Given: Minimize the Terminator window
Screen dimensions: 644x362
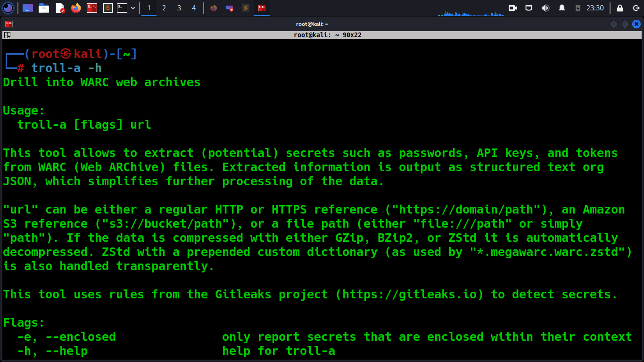Looking at the screenshot, I should pyautogui.click(x=613, y=24).
